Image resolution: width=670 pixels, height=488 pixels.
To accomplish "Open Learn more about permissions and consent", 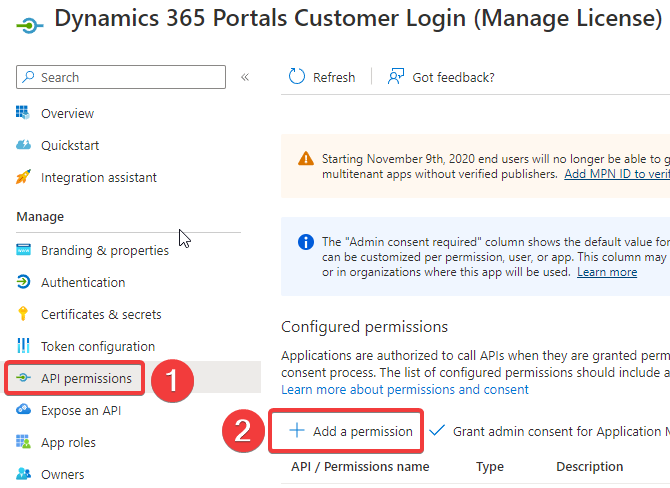I will click(x=405, y=389).
